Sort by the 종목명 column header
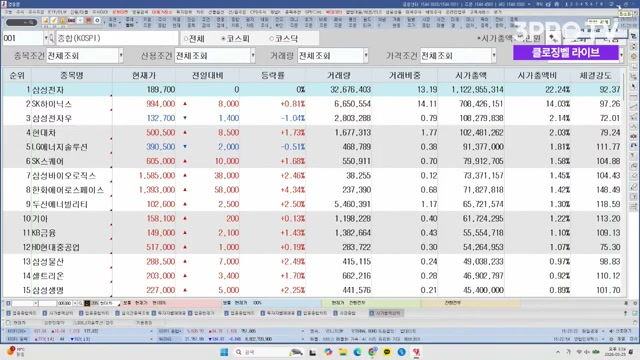This screenshot has height=360, width=640. 72,76
